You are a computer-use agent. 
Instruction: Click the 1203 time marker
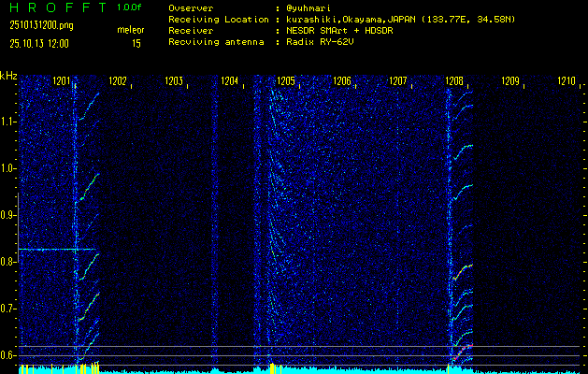[x=174, y=82]
